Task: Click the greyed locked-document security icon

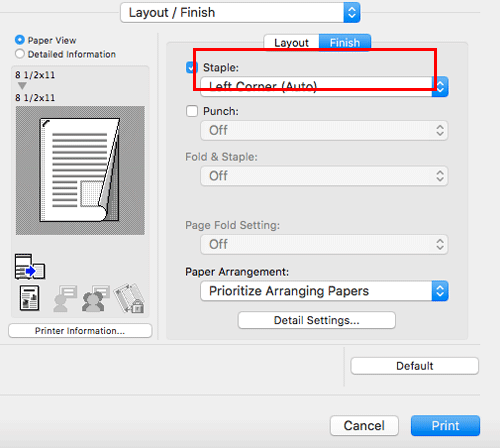Action: pos(129,298)
